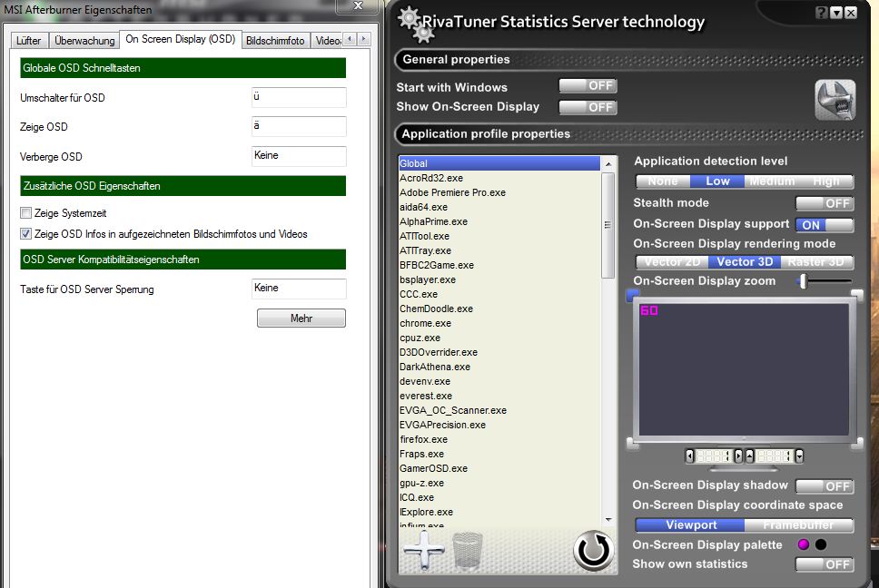Toggle Show own statistics switch
This screenshot has height=588, width=879.
pos(825,564)
